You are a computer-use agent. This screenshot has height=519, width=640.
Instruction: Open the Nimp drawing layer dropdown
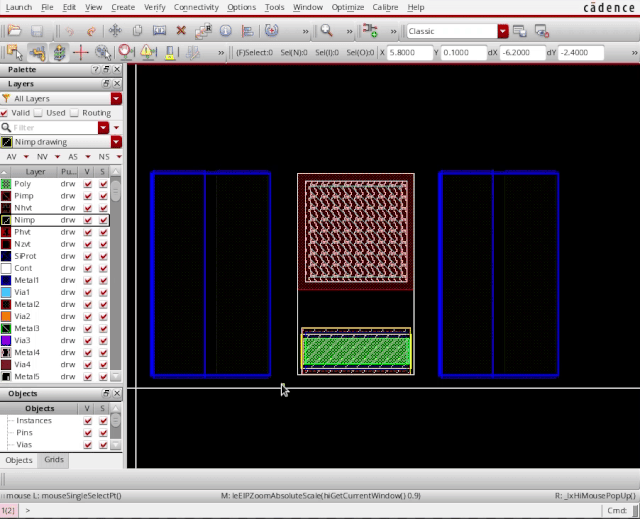116,142
